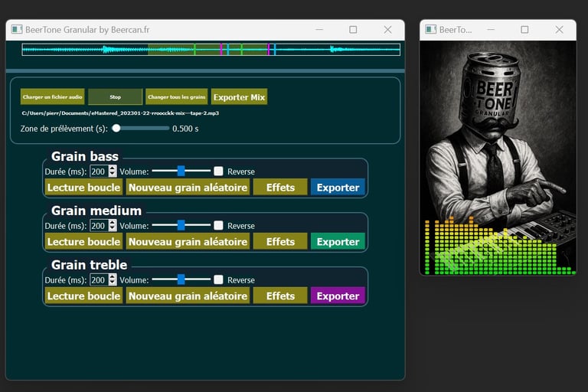Generate Nouveau grain aléatoire for Grain medium
The width and height of the screenshot is (588, 392).
coord(188,242)
